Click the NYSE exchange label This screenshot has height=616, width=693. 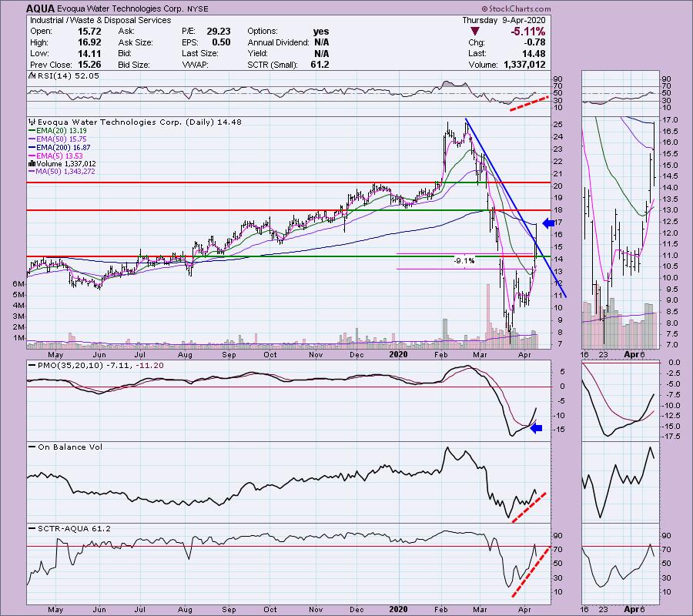tap(197, 8)
